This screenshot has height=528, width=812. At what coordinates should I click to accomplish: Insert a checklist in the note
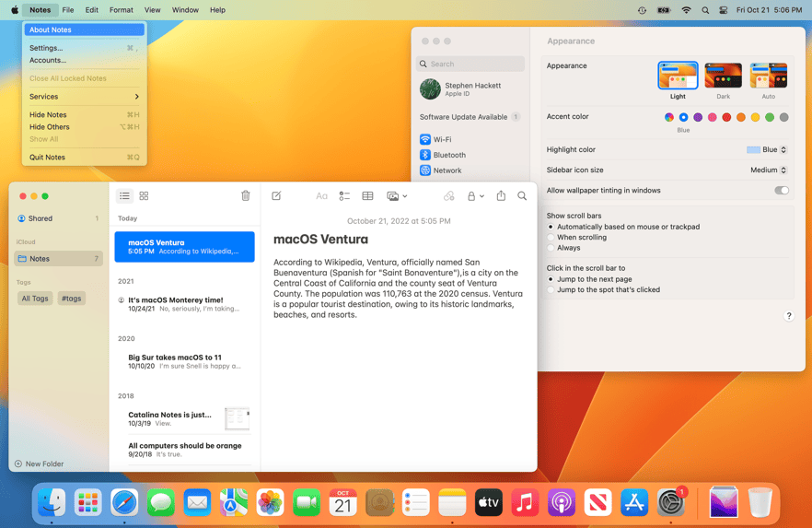point(344,196)
